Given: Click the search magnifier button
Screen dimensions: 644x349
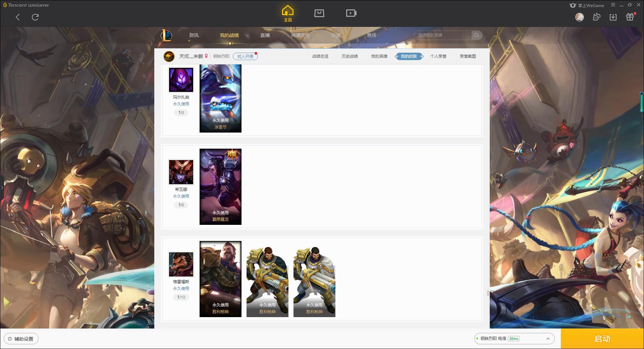Looking at the screenshot, I should coord(477,35).
